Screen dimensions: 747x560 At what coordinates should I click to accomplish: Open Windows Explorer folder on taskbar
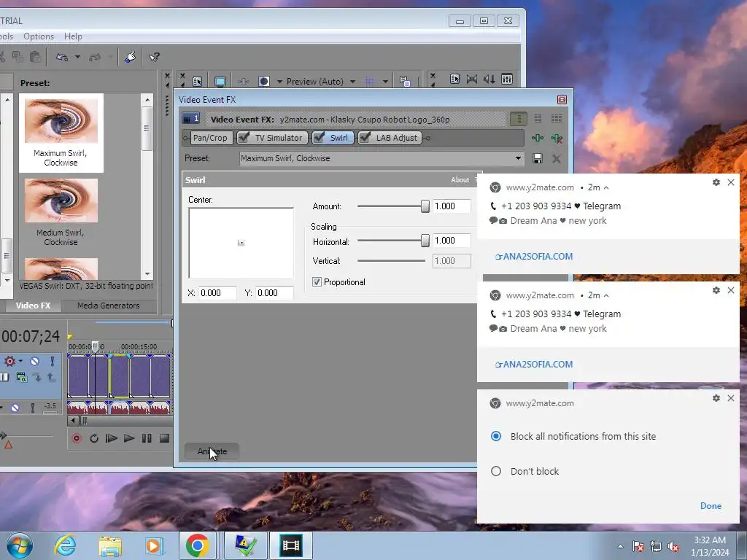tap(110, 545)
